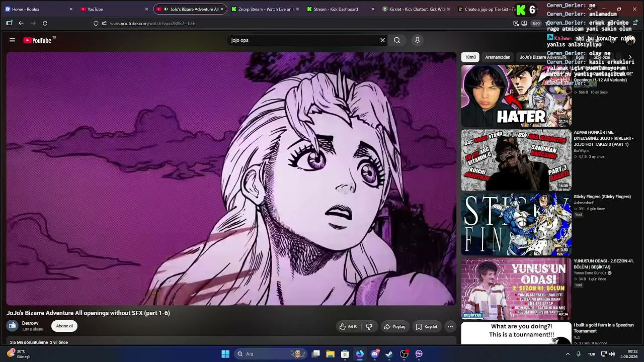Screen dimensions: 644x362
Task: Open the Windows Start menu
Action: point(225,354)
